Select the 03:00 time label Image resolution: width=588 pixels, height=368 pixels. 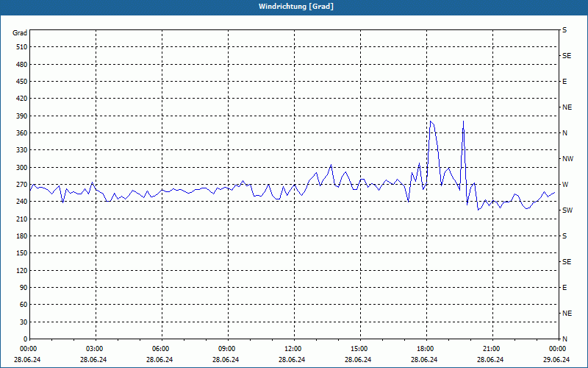pos(94,348)
